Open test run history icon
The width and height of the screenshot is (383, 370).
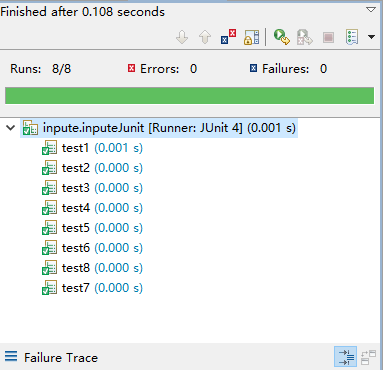[x=352, y=37]
